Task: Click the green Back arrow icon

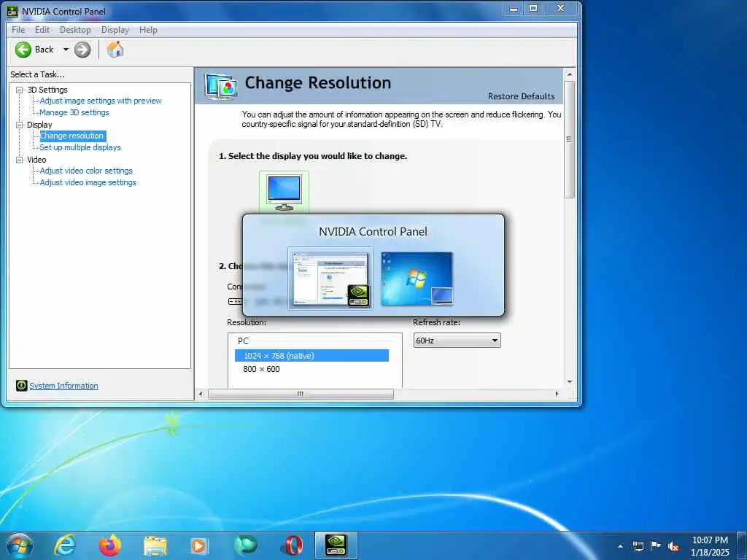Action: click(x=23, y=50)
